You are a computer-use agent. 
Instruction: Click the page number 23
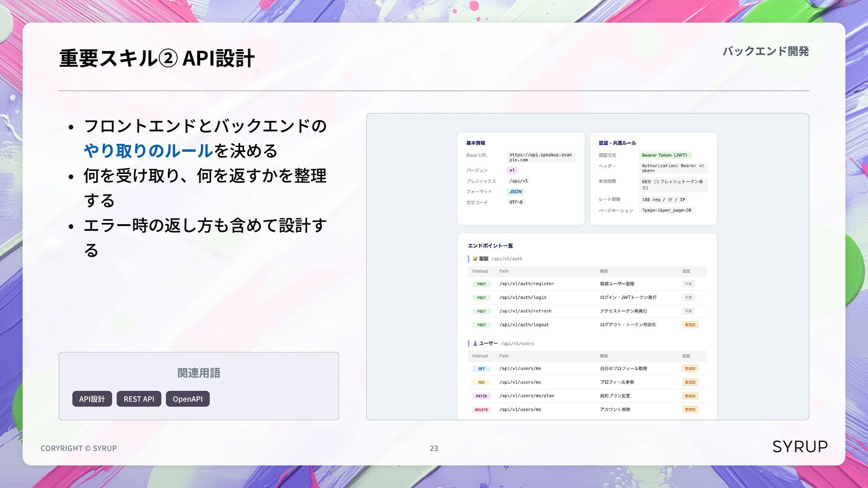tap(434, 448)
